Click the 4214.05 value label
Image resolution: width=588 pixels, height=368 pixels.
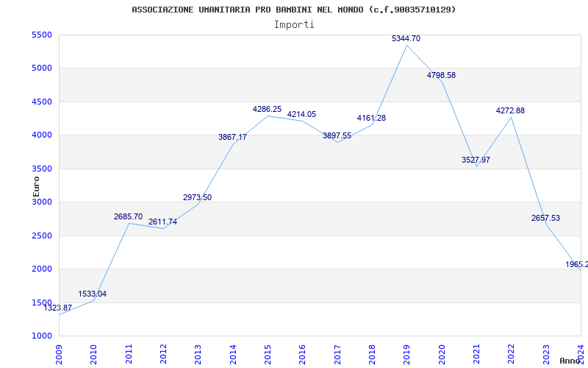[302, 115]
